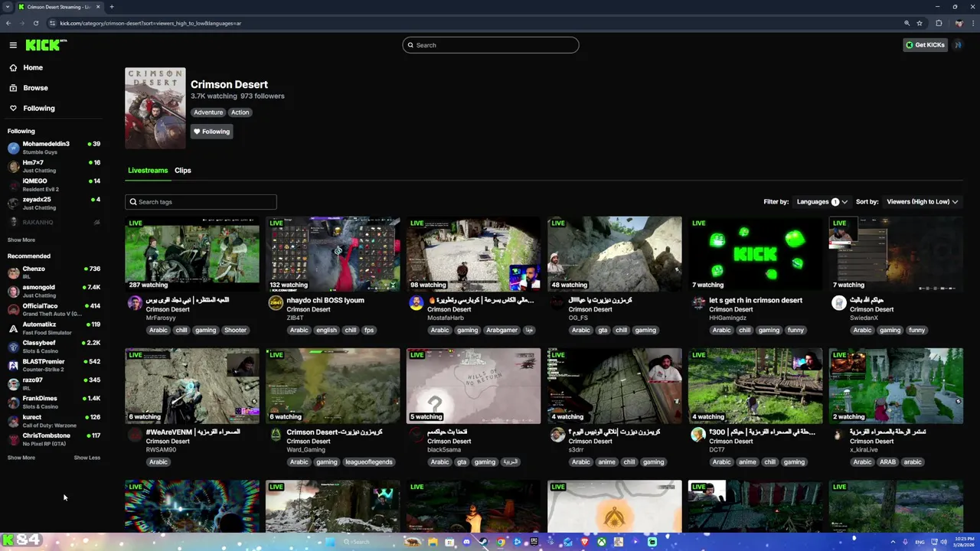Bookmark this page with the star icon

pyautogui.click(x=920, y=23)
